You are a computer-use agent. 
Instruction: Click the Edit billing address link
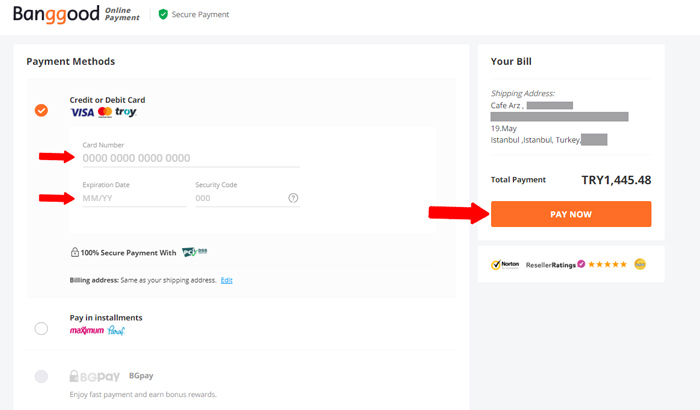(227, 280)
